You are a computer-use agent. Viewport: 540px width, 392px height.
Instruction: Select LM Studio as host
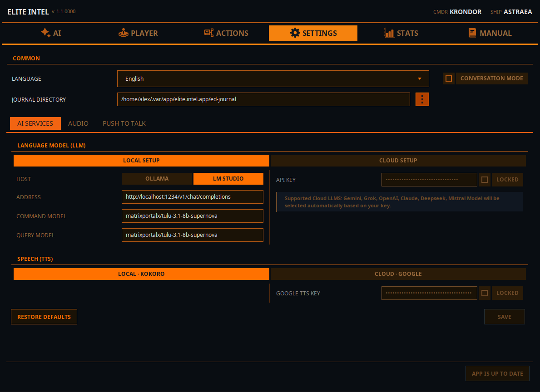[x=228, y=179]
